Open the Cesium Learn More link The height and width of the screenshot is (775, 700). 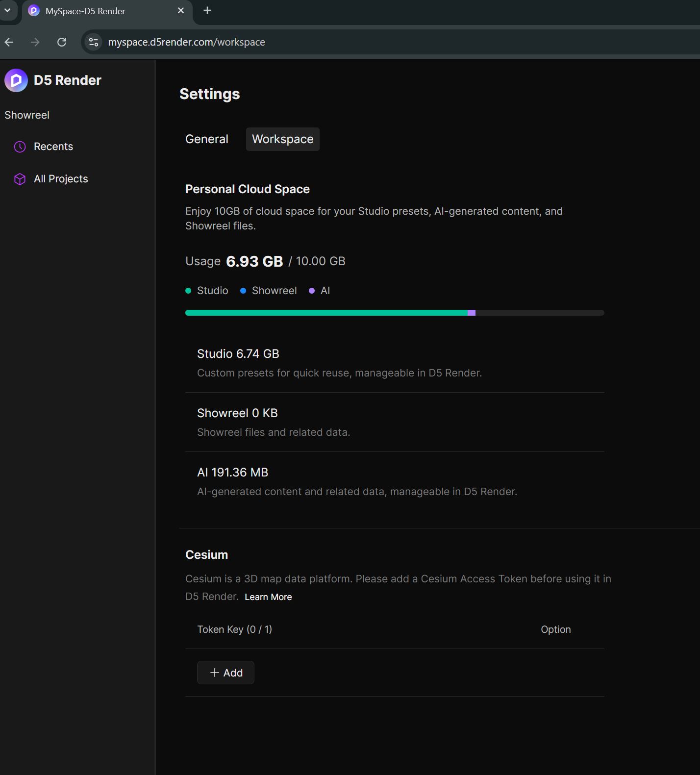click(x=268, y=597)
